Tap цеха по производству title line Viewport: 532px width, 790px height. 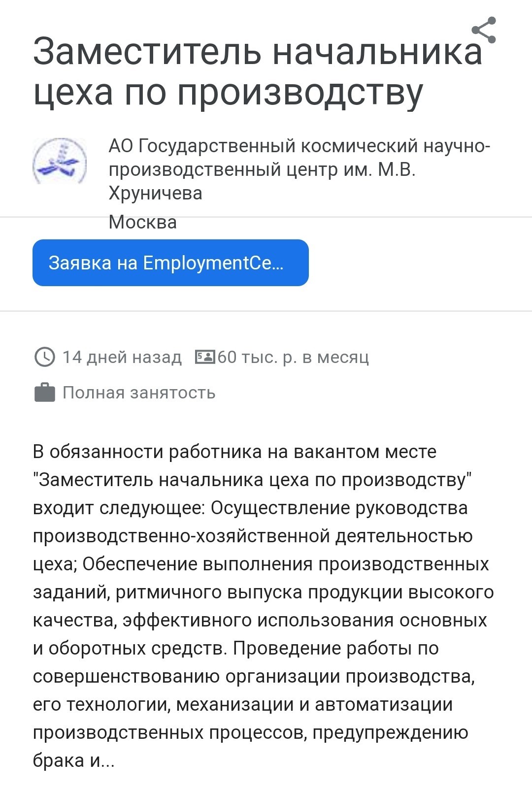228,92
